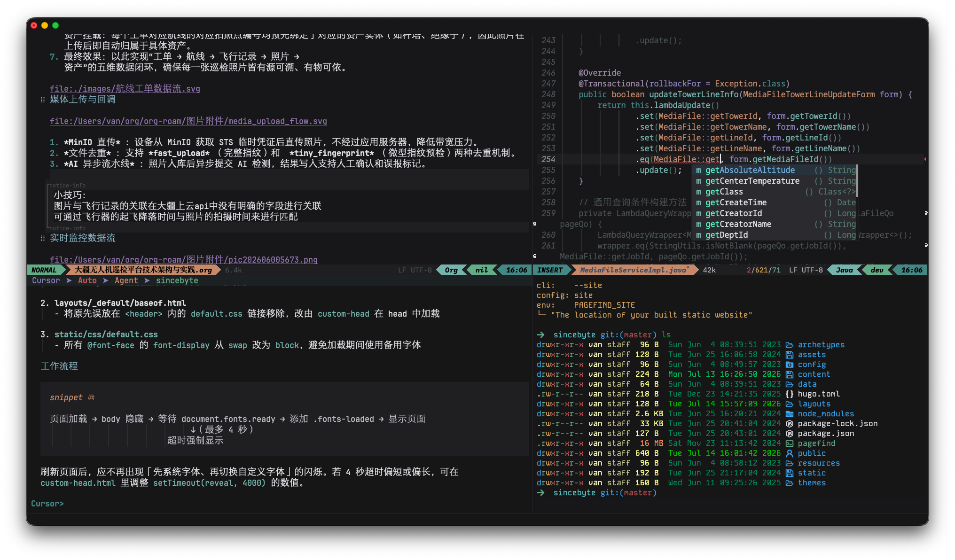
Task: Click the INSERT mode indicator in modeline
Action: [x=550, y=270]
